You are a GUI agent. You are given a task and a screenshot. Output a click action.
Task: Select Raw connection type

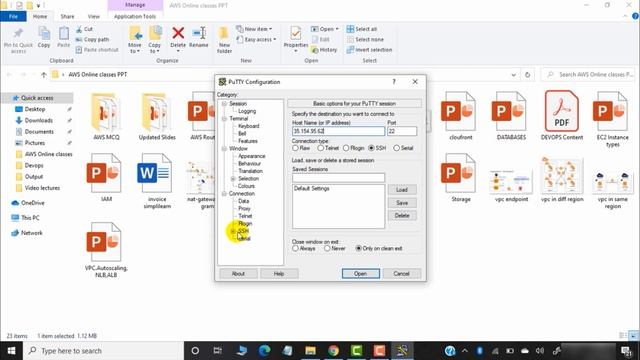[295, 148]
